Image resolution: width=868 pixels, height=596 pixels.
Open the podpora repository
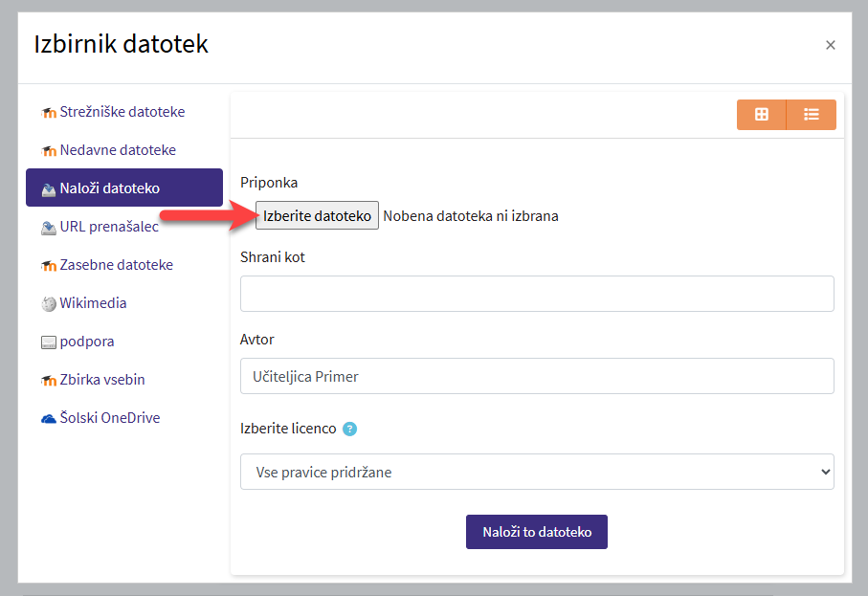(86, 342)
